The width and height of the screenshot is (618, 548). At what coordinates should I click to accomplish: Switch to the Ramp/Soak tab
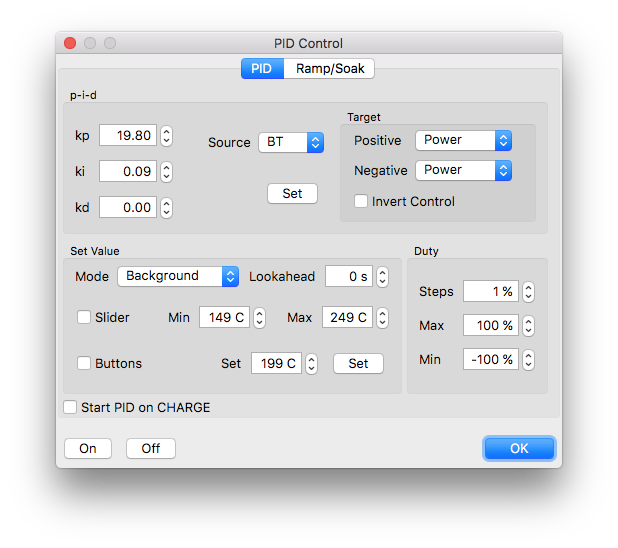pos(329,69)
